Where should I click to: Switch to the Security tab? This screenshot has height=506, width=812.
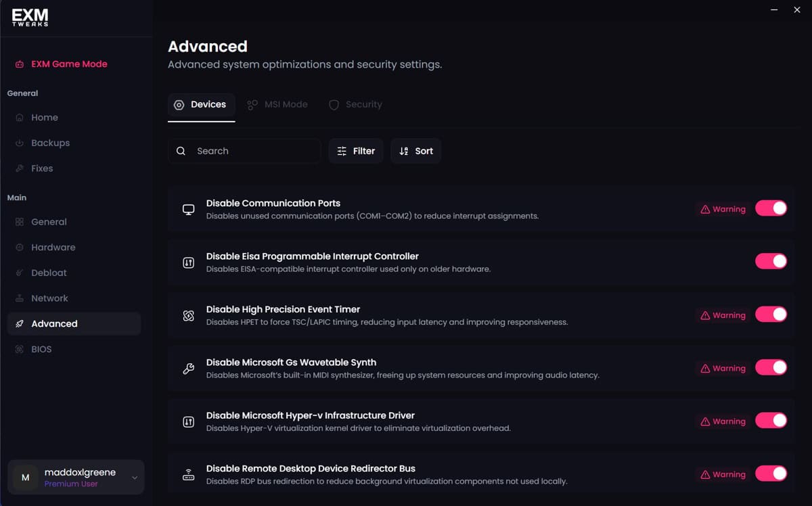coord(355,105)
